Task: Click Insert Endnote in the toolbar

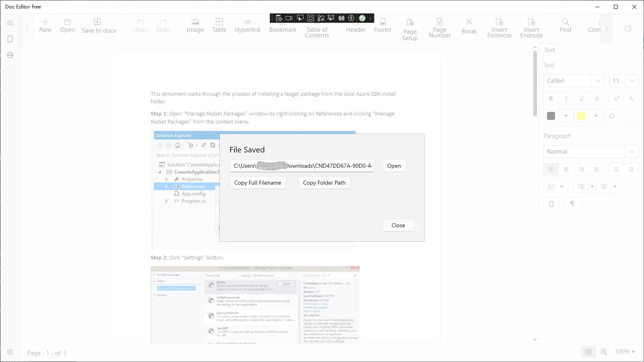Action: [x=531, y=28]
